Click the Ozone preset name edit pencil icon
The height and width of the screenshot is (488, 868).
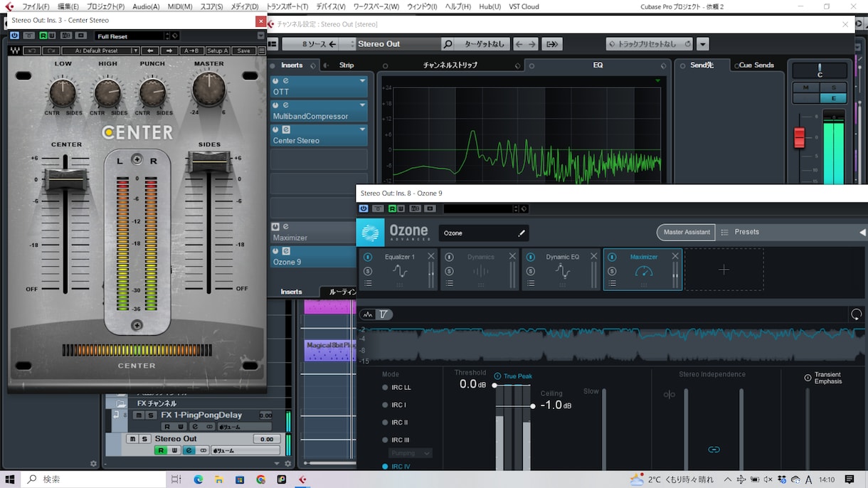tap(522, 233)
